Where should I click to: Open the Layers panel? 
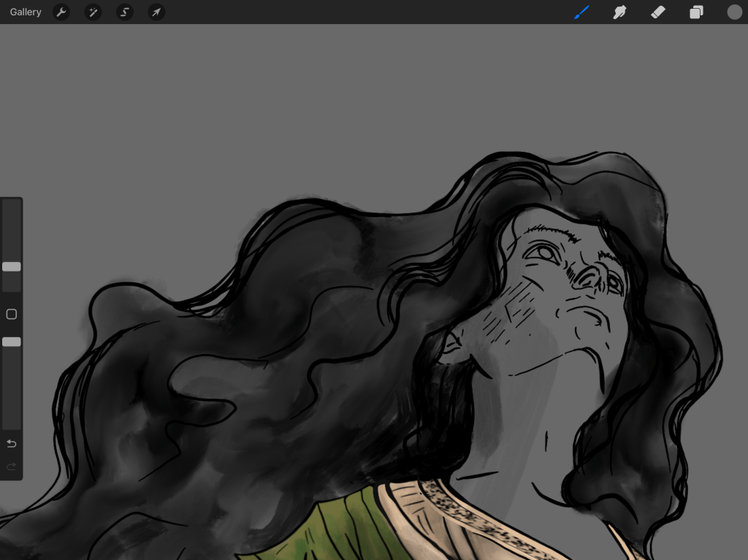coord(695,12)
